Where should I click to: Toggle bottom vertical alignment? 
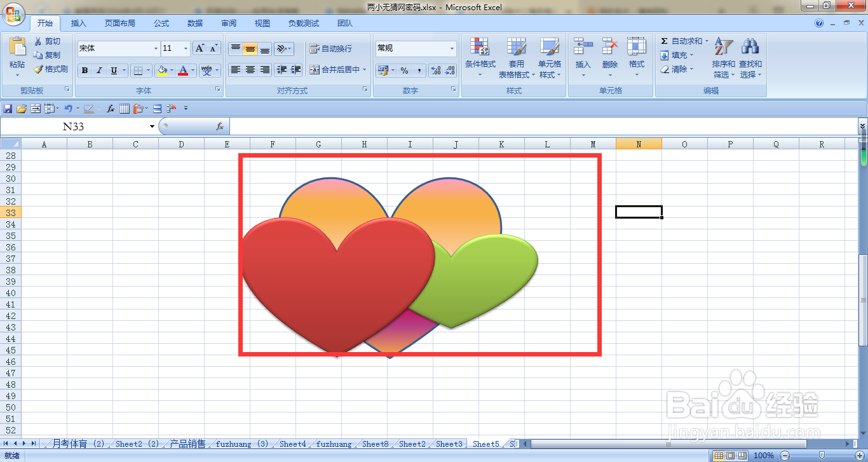click(x=265, y=48)
